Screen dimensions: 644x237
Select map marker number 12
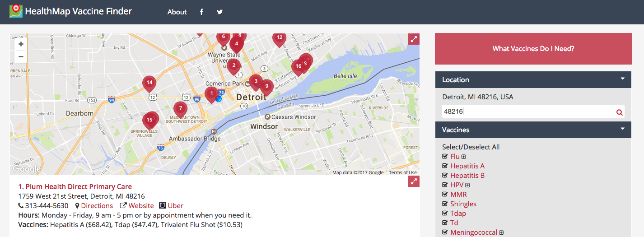pos(280,39)
